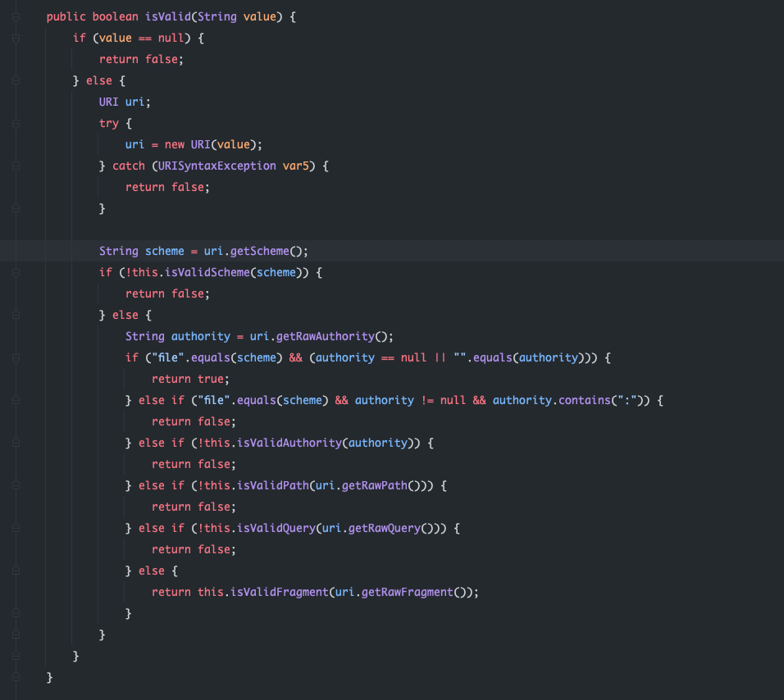
Task: Fold the catch URISyntaxException block in gutter
Action: [x=16, y=166]
